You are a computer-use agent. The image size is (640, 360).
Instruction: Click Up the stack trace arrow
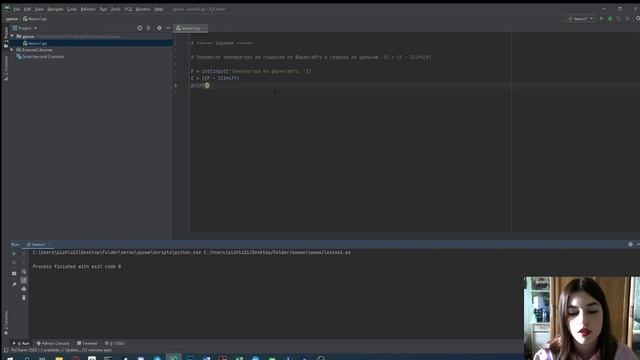24,253
